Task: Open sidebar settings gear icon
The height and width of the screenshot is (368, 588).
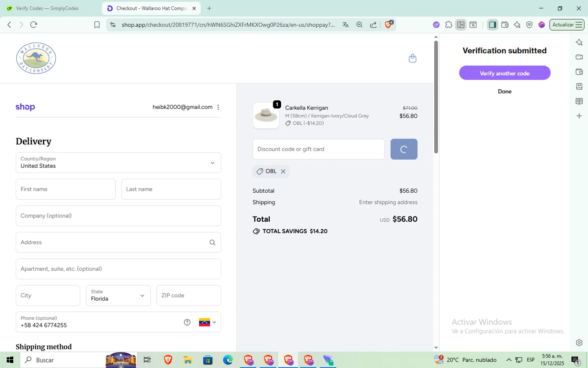Action: click(x=579, y=342)
